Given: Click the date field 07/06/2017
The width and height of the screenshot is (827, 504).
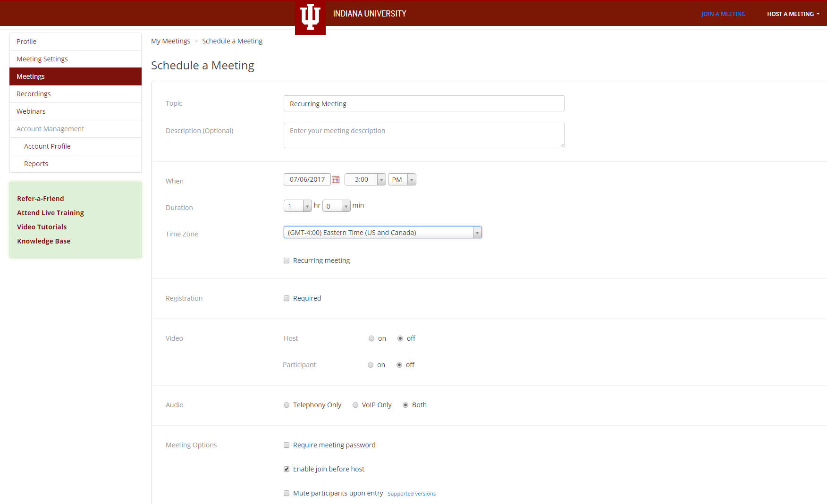Looking at the screenshot, I should click(307, 179).
